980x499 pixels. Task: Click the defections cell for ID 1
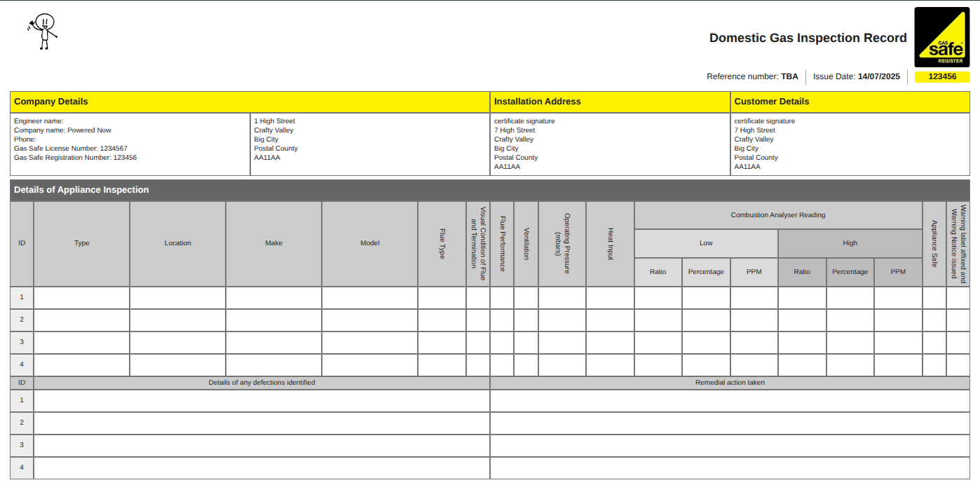coord(262,401)
